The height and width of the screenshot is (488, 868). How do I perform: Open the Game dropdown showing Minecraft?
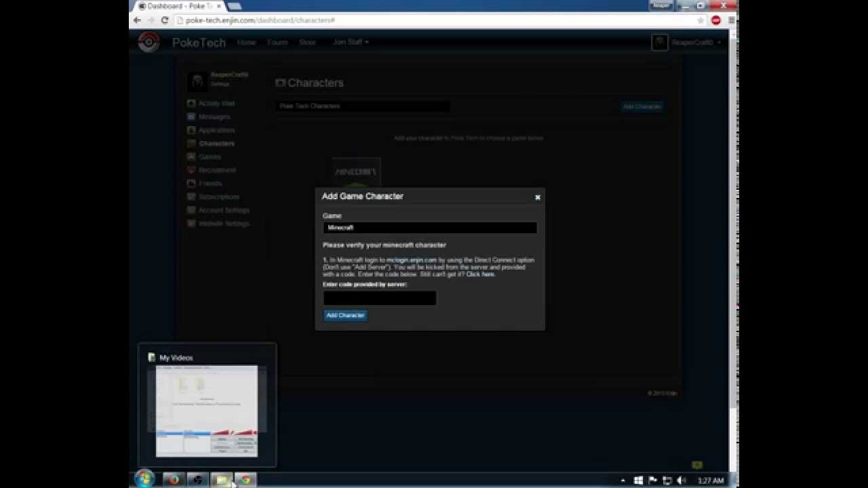pyautogui.click(x=430, y=228)
